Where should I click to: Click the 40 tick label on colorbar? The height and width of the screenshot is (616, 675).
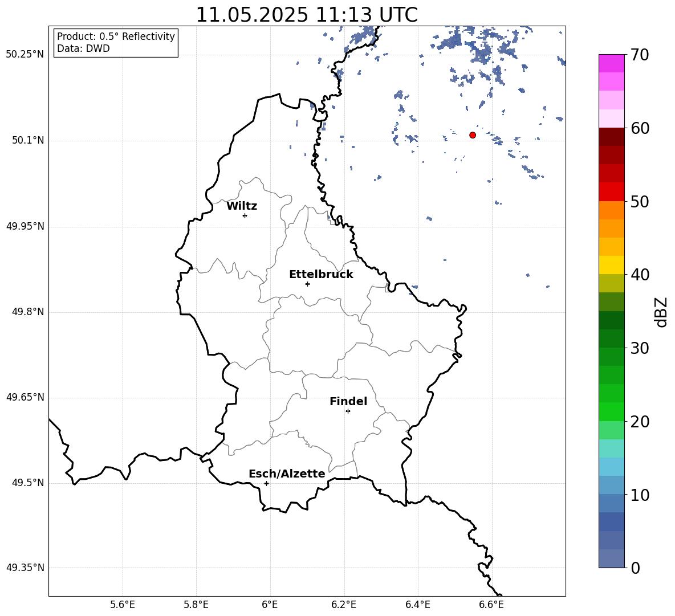[x=640, y=275]
